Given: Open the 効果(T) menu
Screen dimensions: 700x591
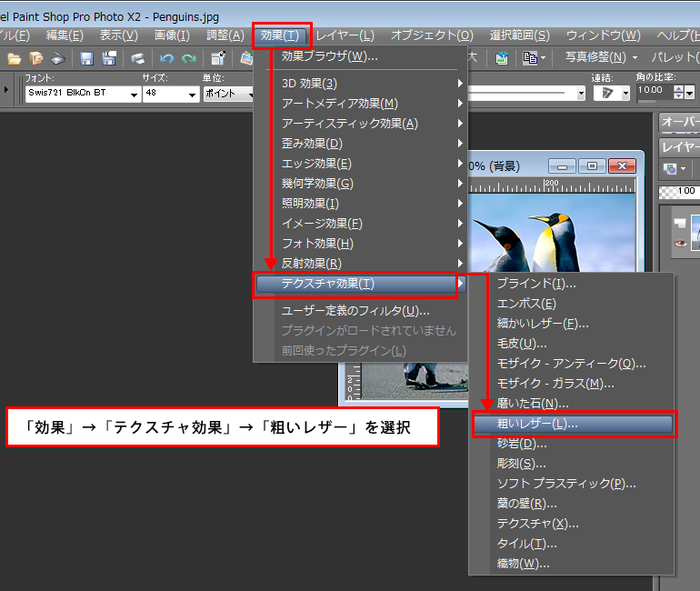Looking at the screenshot, I should [x=280, y=35].
